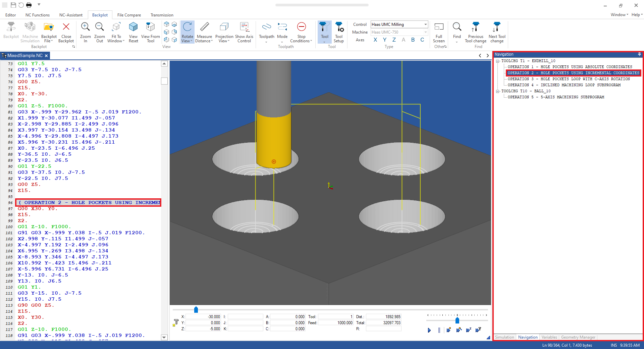Viewport: 644px width, 349px height.
Task: Open the Tool Setup icon
Action: tap(339, 32)
